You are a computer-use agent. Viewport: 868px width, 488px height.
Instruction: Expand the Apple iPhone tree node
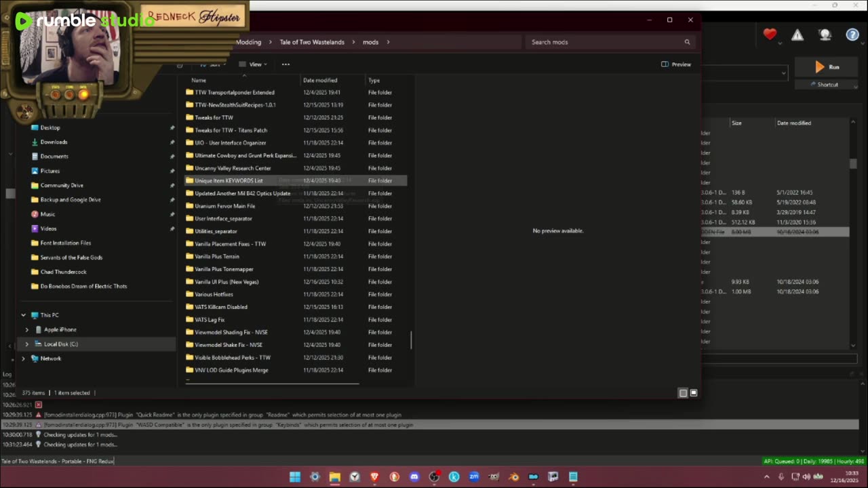coord(27,329)
